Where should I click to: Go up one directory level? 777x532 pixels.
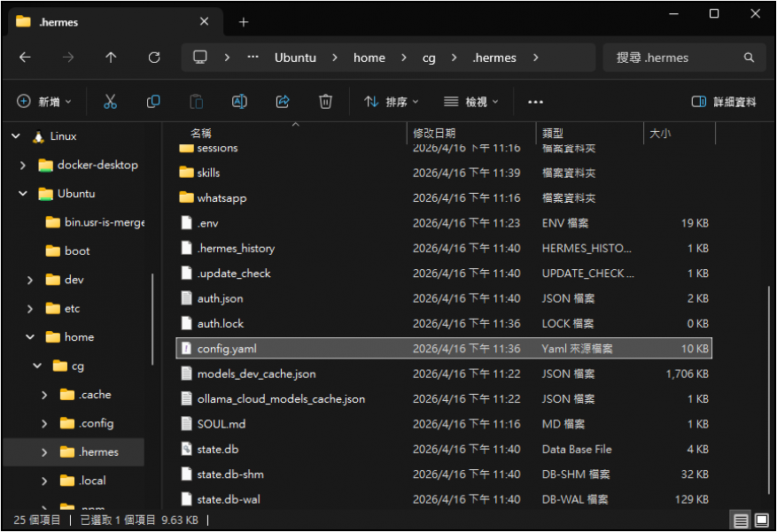pyautogui.click(x=111, y=58)
